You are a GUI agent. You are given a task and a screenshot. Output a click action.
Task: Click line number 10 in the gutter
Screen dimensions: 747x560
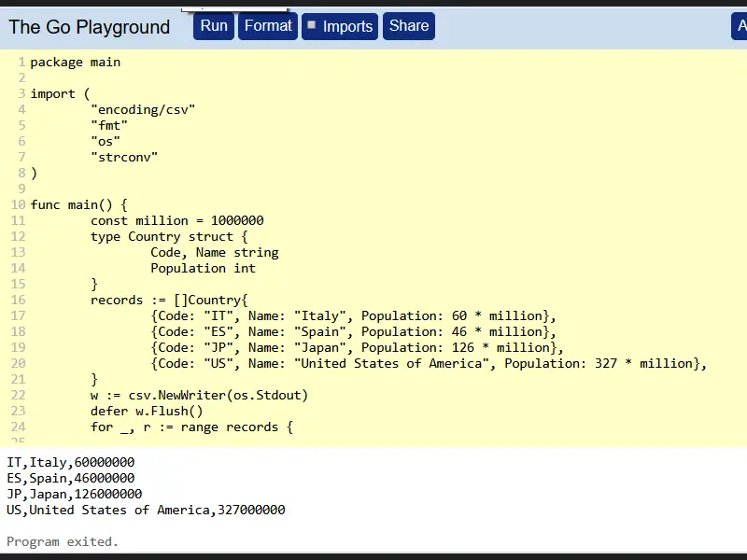[x=18, y=204]
